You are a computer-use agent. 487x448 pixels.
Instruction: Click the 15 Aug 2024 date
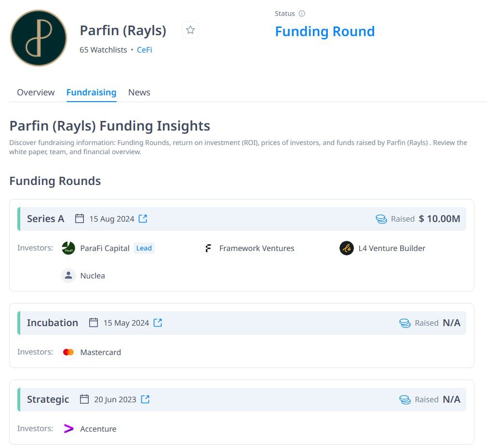coord(112,219)
